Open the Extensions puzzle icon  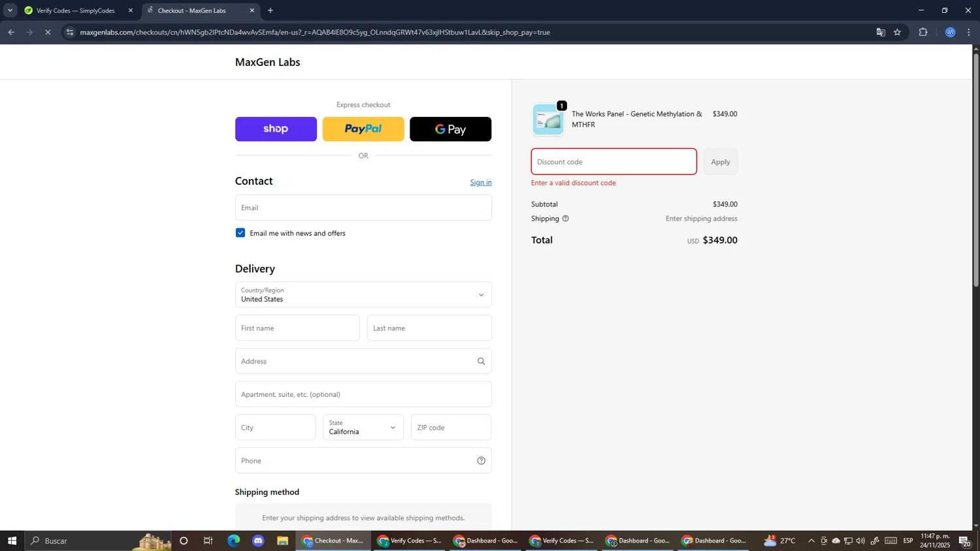[923, 32]
